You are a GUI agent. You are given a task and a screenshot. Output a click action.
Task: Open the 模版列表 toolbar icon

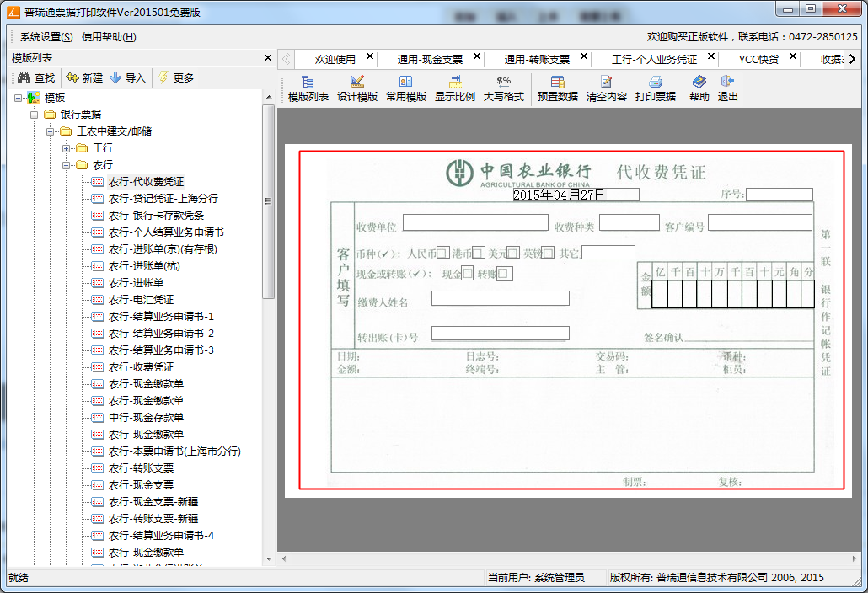tap(308, 88)
